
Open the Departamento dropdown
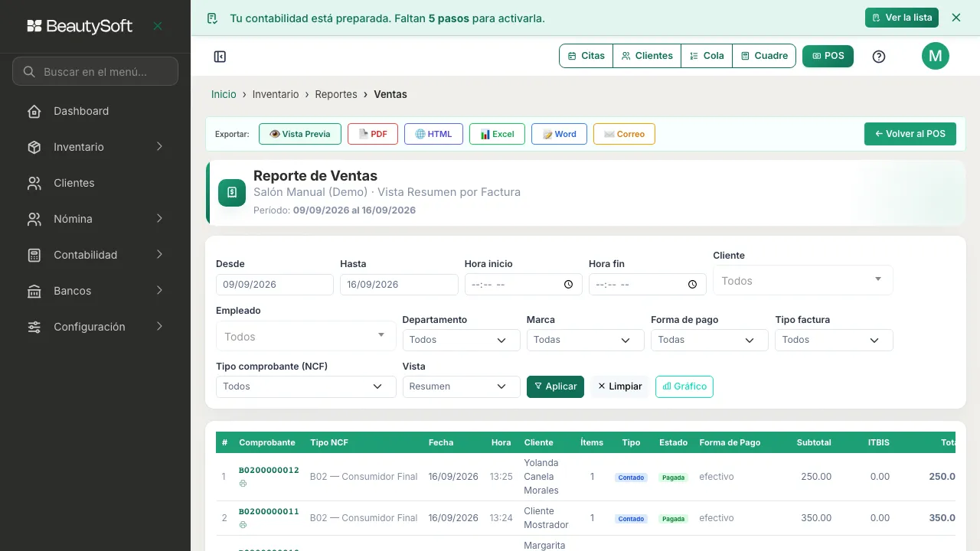[461, 340]
